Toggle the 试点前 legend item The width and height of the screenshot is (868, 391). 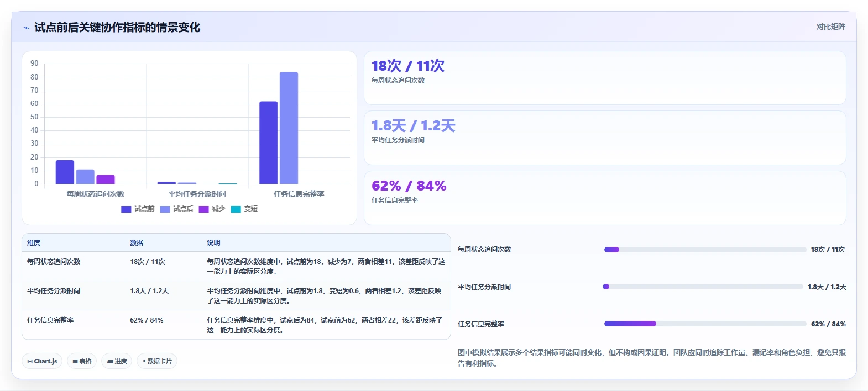click(x=138, y=209)
